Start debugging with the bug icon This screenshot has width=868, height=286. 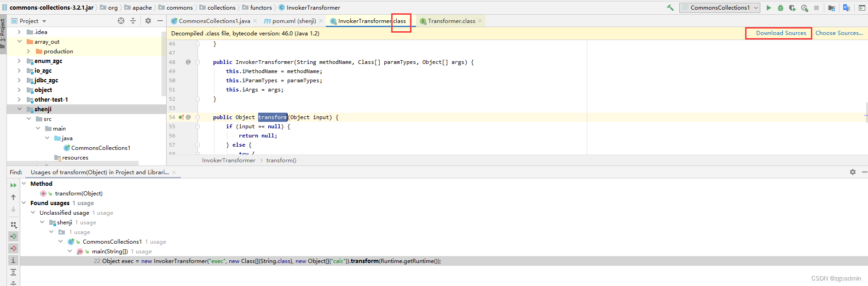781,8
